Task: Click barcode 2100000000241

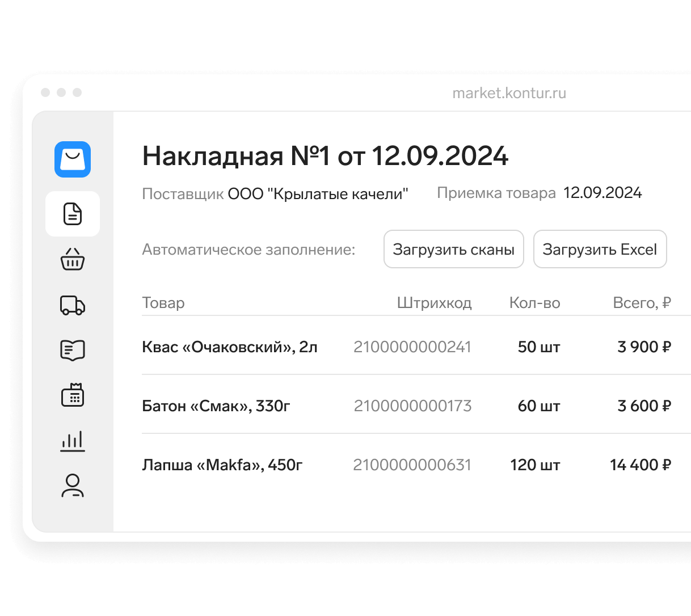Action: (x=412, y=347)
